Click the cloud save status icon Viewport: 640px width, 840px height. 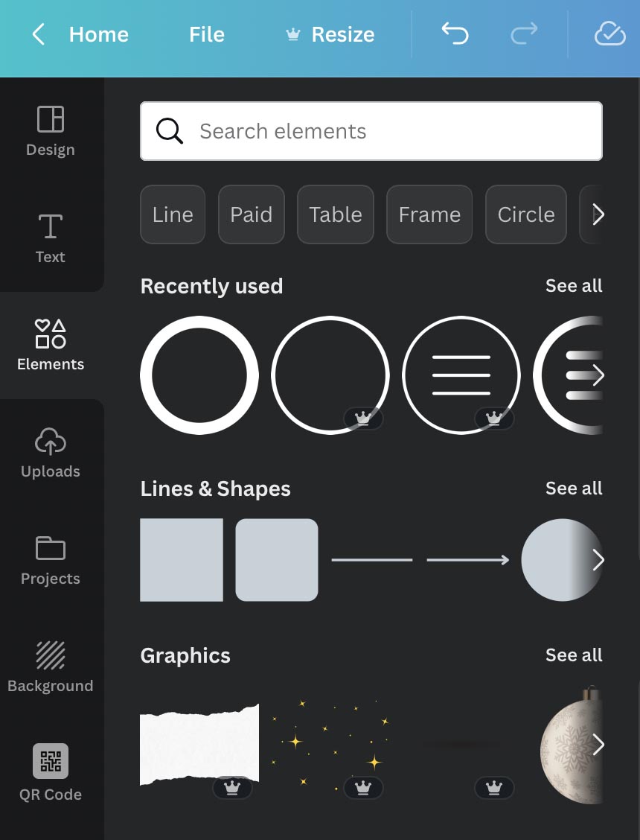[x=610, y=34]
